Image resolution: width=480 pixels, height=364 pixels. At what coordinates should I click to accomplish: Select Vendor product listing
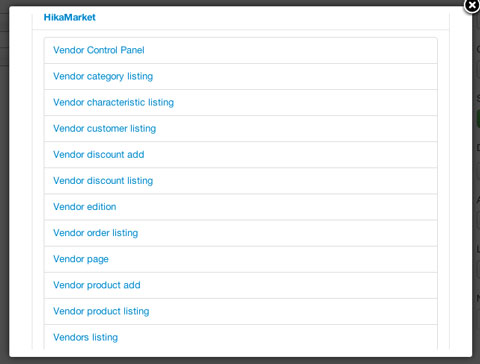101,311
